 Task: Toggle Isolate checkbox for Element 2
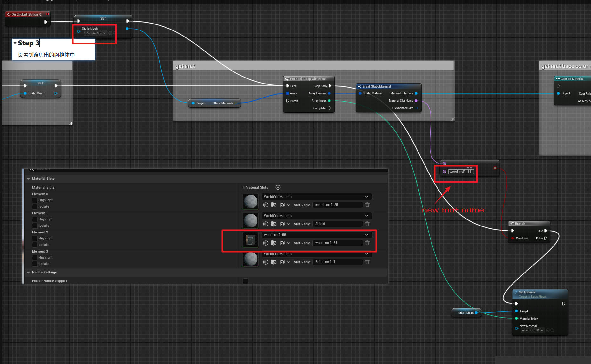click(x=35, y=245)
